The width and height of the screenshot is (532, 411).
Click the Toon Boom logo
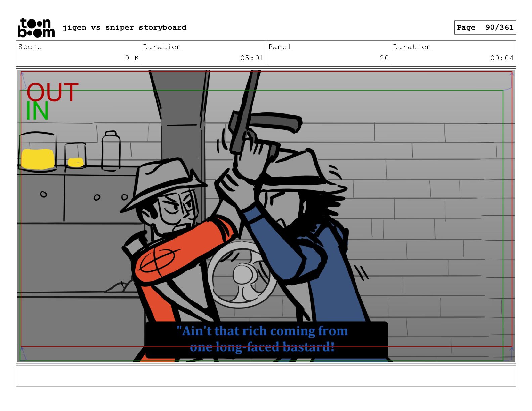point(36,27)
